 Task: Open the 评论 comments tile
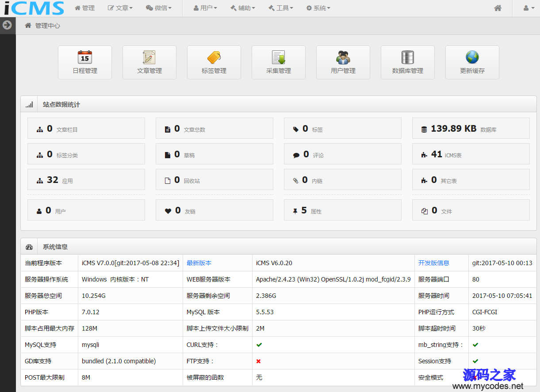[x=343, y=154]
